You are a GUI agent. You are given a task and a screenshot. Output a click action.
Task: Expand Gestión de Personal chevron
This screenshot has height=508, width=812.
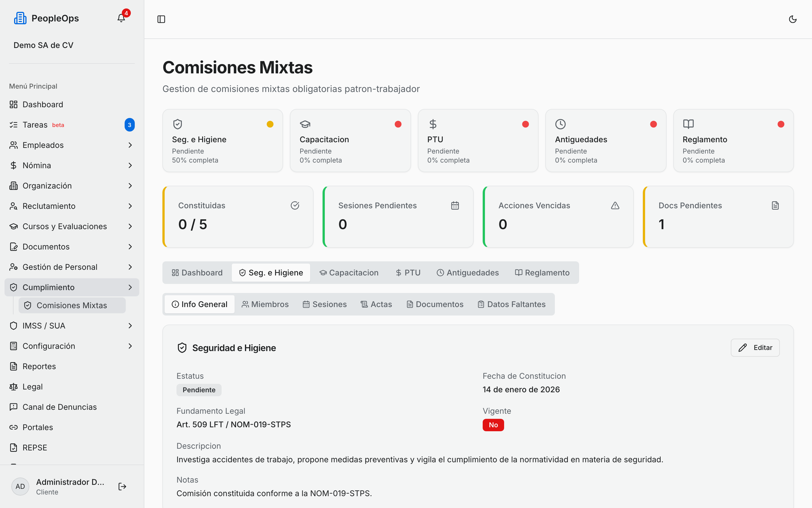[x=130, y=267]
